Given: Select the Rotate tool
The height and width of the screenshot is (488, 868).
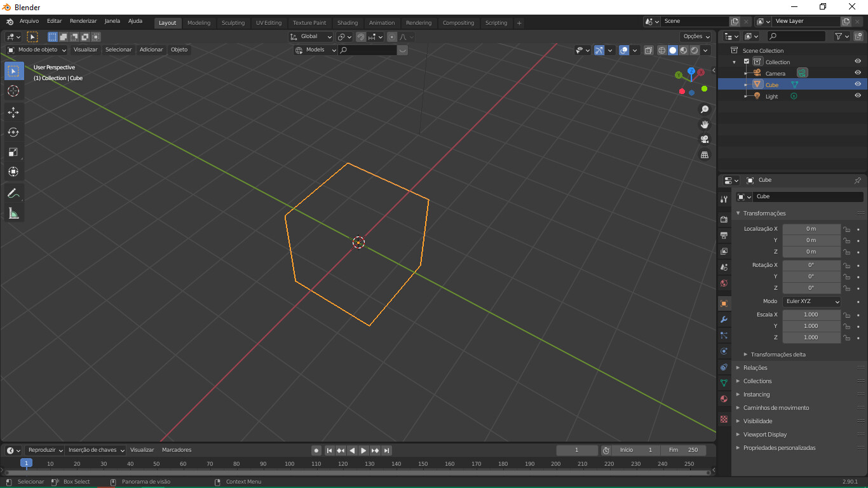Looking at the screenshot, I should (13, 132).
